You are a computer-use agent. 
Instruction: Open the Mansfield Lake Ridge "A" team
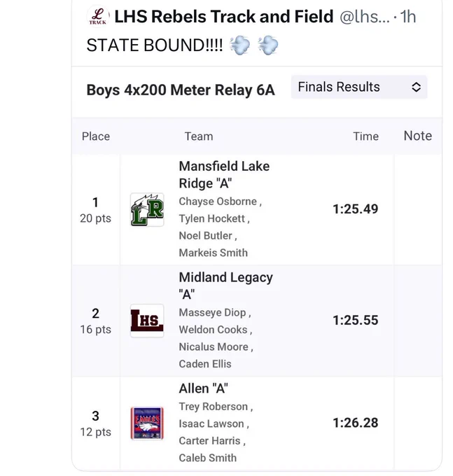point(224,174)
